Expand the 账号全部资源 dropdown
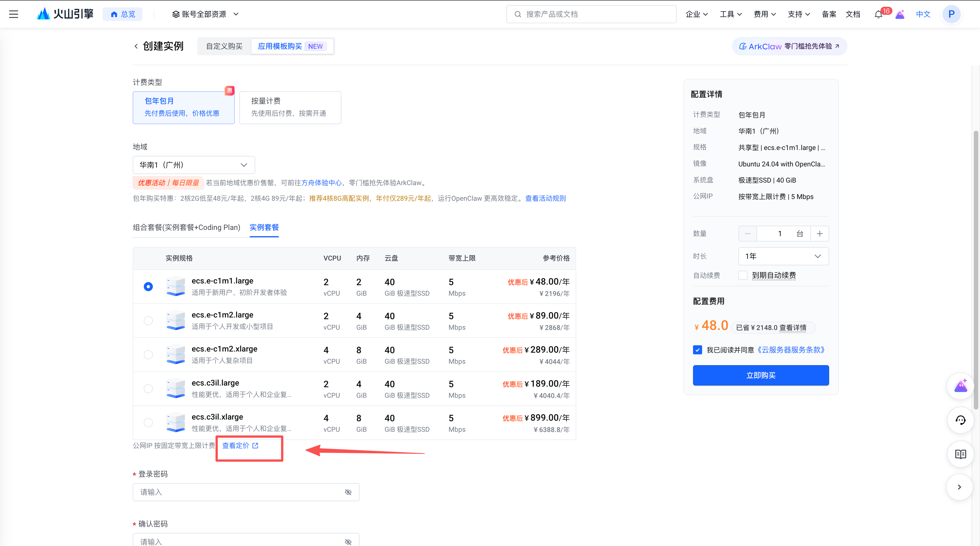Image resolution: width=980 pixels, height=546 pixels. [x=205, y=14]
